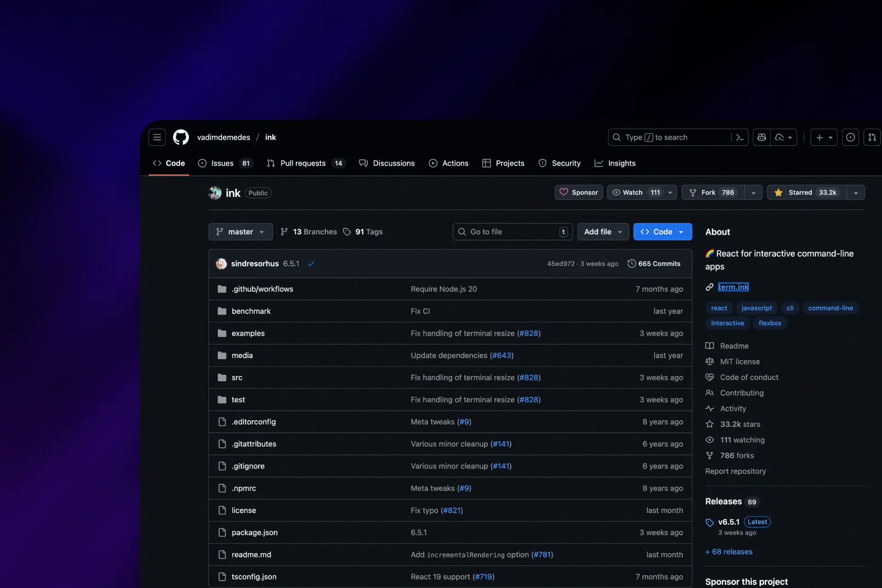The width and height of the screenshot is (882, 588).
Task: Open the src folder
Action: tap(237, 378)
